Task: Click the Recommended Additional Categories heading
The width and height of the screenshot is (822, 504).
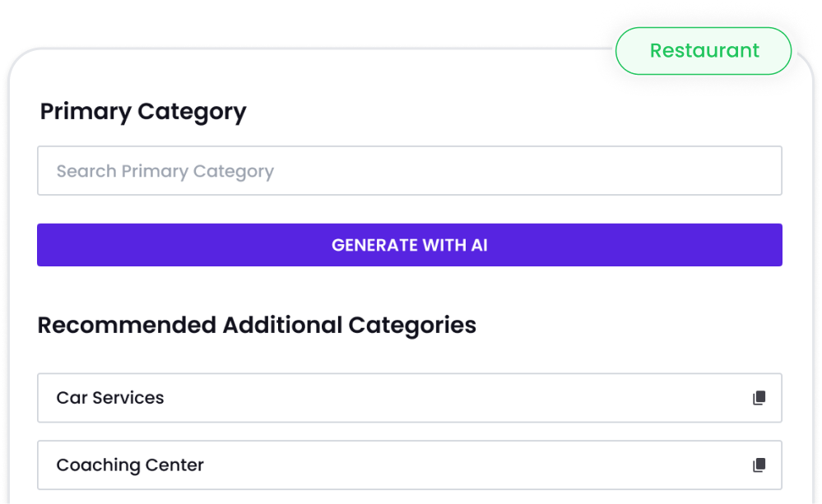Action: click(x=256, y=324)
